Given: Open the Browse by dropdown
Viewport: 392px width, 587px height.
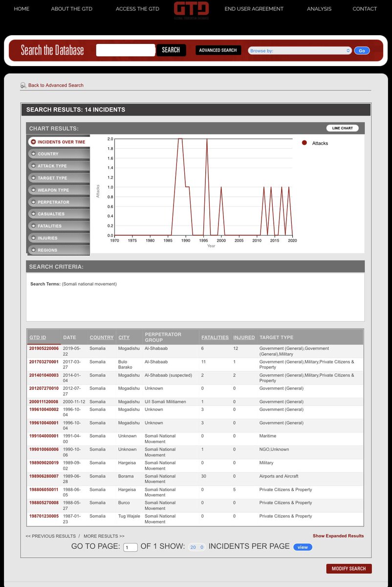Looking at the screenshot, I should click(300, 50).
